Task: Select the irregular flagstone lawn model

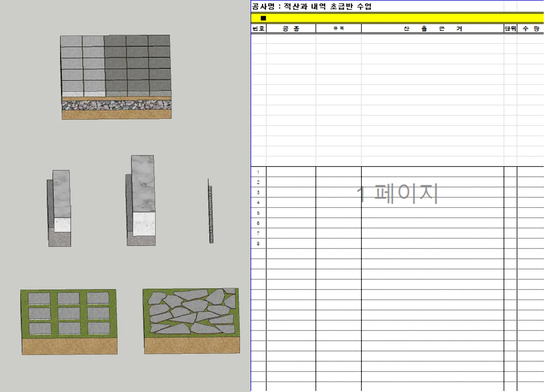Action: [191, 321]
